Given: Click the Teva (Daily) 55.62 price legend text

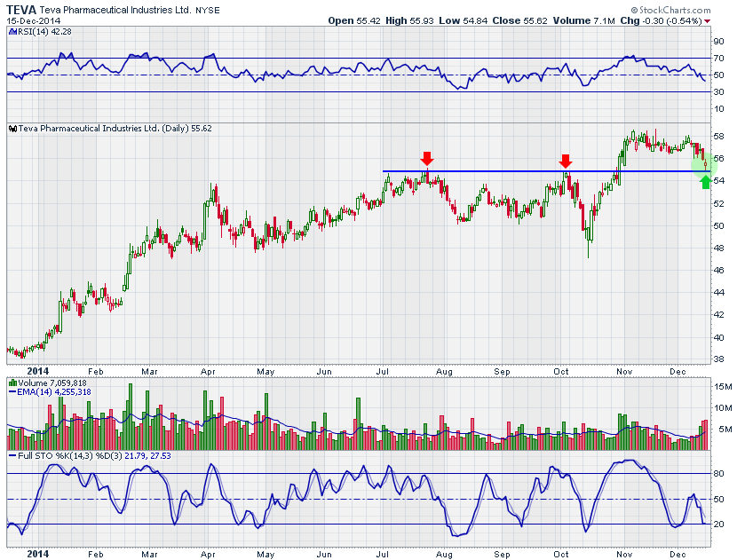Looking at the screenshot, I should click(x=115, y=129).
